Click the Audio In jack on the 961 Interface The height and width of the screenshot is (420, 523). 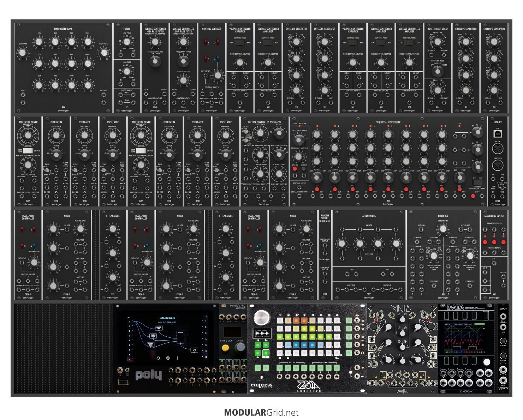421,230
